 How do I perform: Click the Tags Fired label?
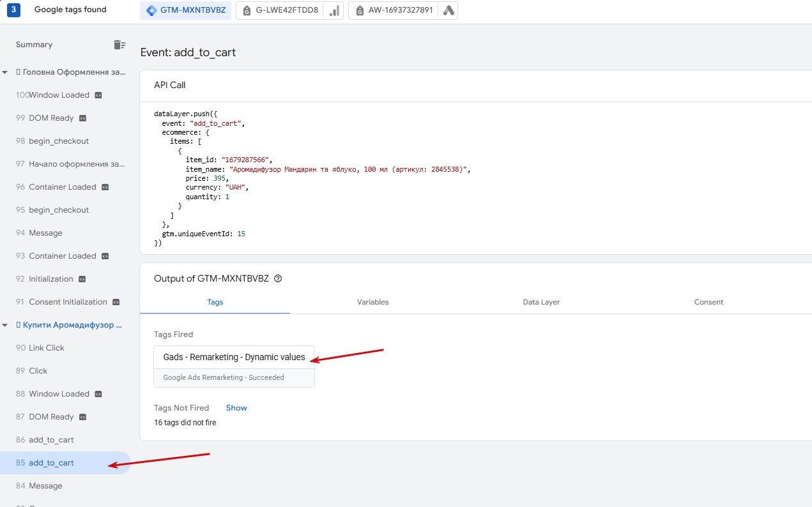(x=173, y=335)
